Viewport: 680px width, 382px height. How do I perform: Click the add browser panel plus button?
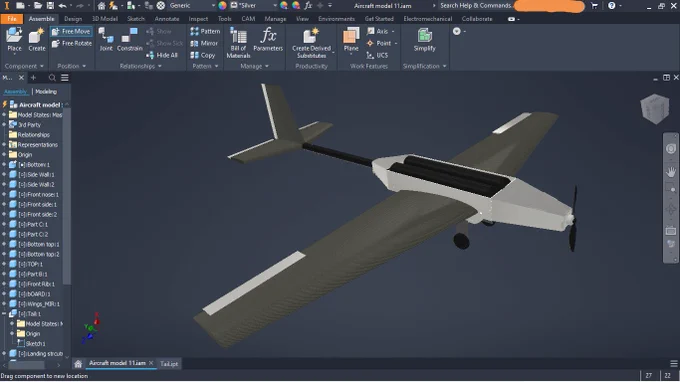[33, 78]
